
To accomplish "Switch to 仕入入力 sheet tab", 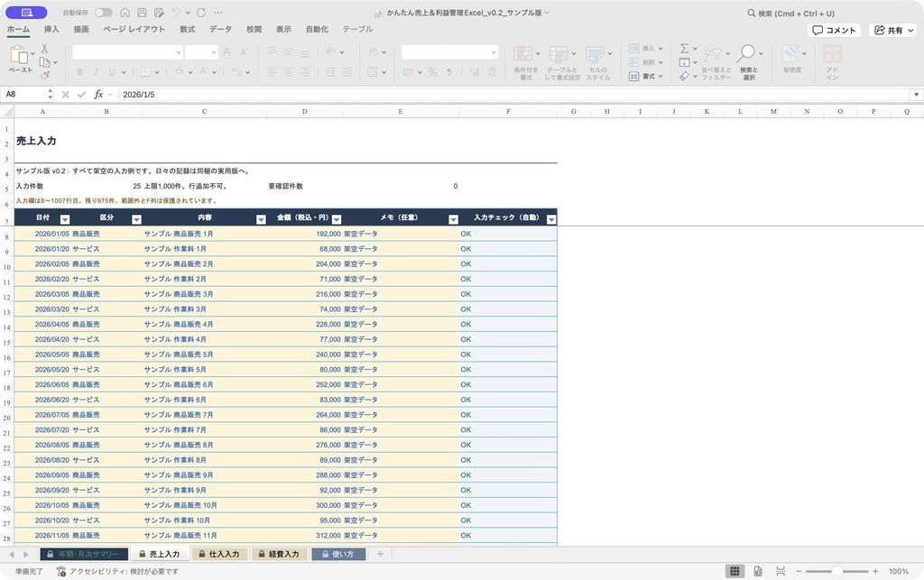I will tap(219, 554).
